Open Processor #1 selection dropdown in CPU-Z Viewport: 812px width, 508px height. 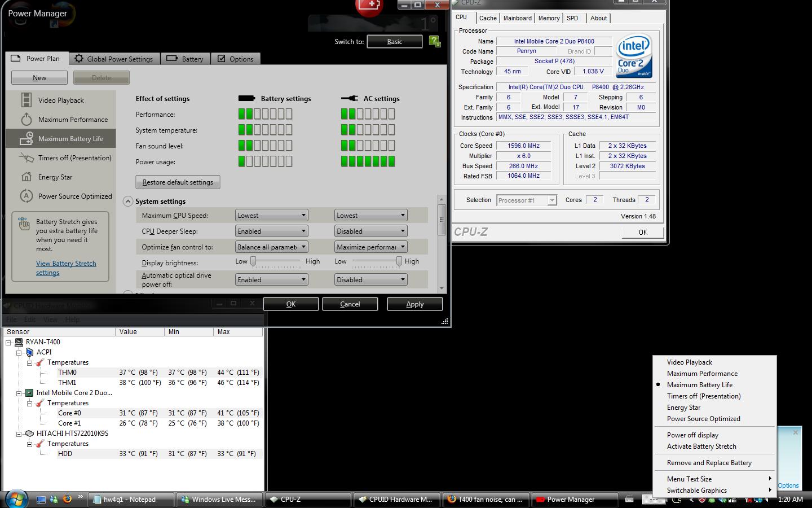click(527, 200)
